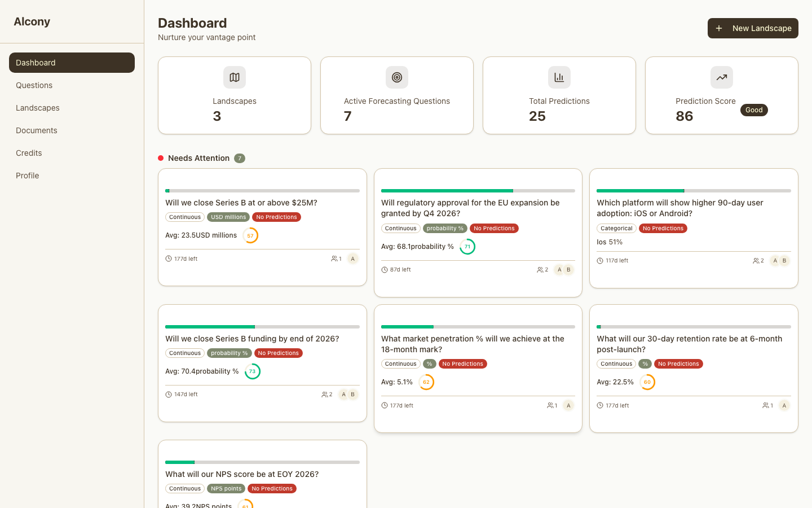The width and height of the screenshot is (812, 508).
Task: Click avatar A on retention rate card
Action: tap(784, 406)
